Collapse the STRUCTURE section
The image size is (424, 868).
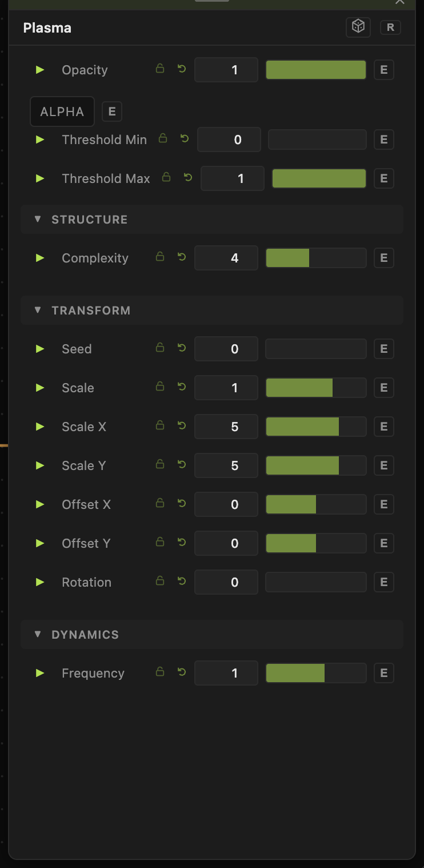coord(212,220)
